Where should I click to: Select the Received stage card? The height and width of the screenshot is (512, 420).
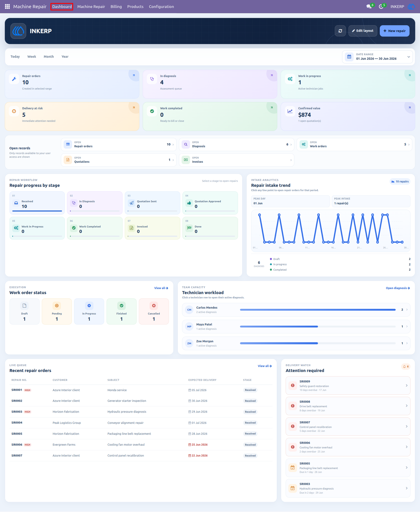pyautogui.click(x=37, y=203)
